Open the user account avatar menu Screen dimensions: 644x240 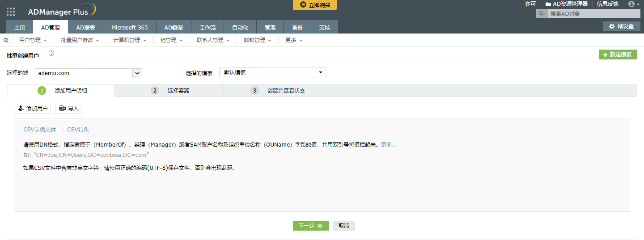634,4
